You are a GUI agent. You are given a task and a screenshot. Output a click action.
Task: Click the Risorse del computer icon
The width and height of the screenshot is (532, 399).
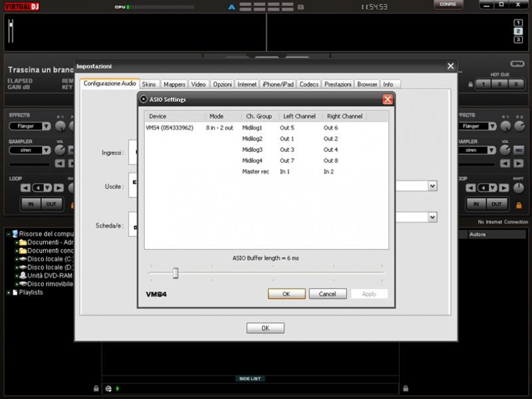[15, 234]
